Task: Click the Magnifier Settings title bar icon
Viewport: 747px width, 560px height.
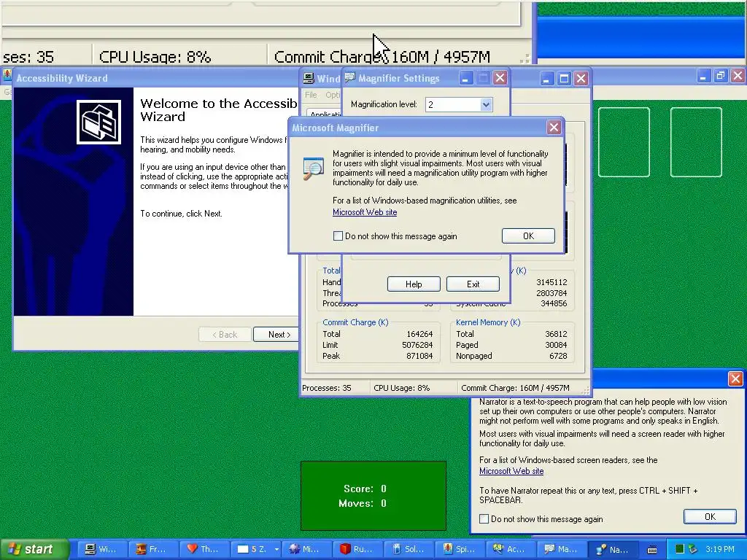Action: tap(350, 77)
